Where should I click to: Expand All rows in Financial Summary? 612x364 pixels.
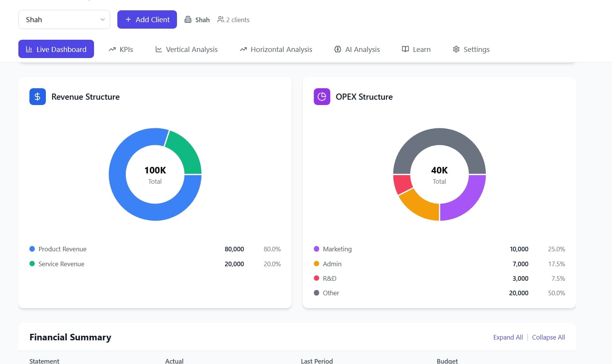(x=508, y=337)
